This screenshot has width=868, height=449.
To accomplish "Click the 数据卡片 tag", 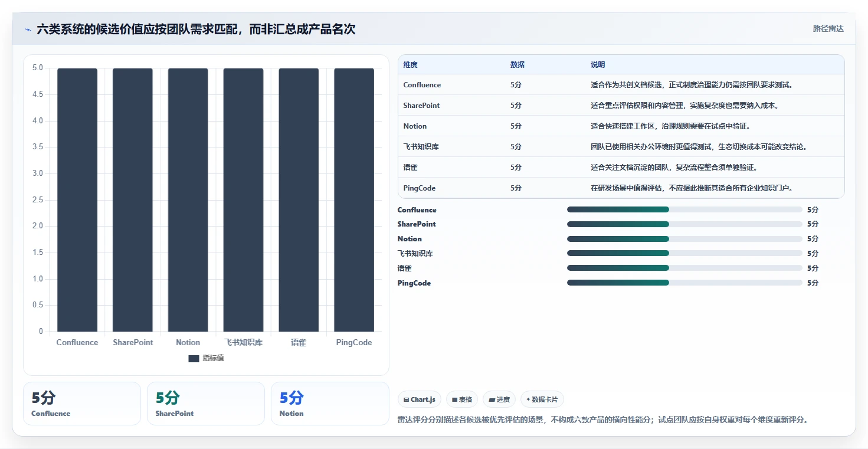I will pos(542,399).
